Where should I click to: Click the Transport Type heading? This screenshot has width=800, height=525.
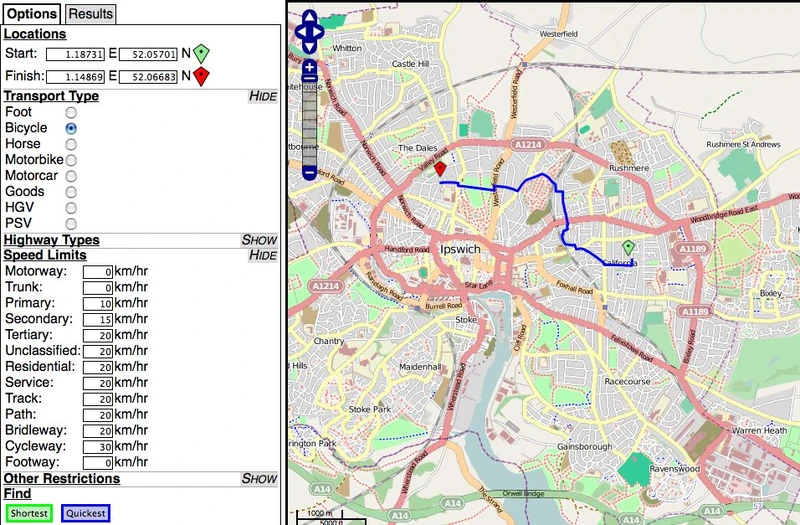click(52, 96)
